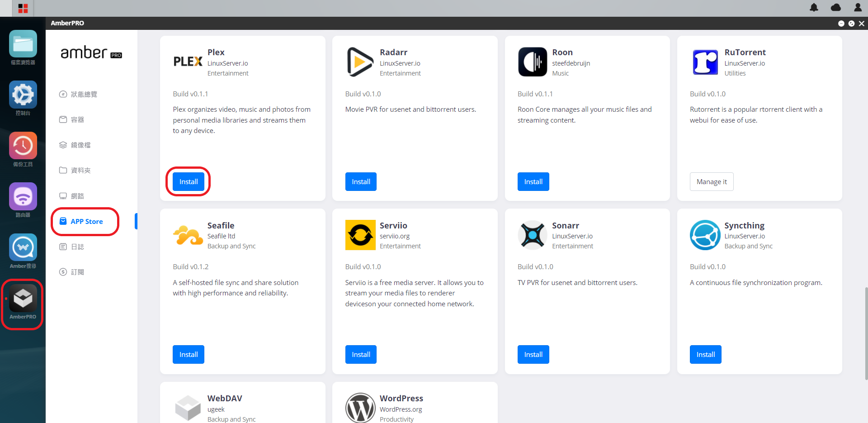Click the WordPress title text
This screenshot has width=868, height=423.
(x=401, y=398)
